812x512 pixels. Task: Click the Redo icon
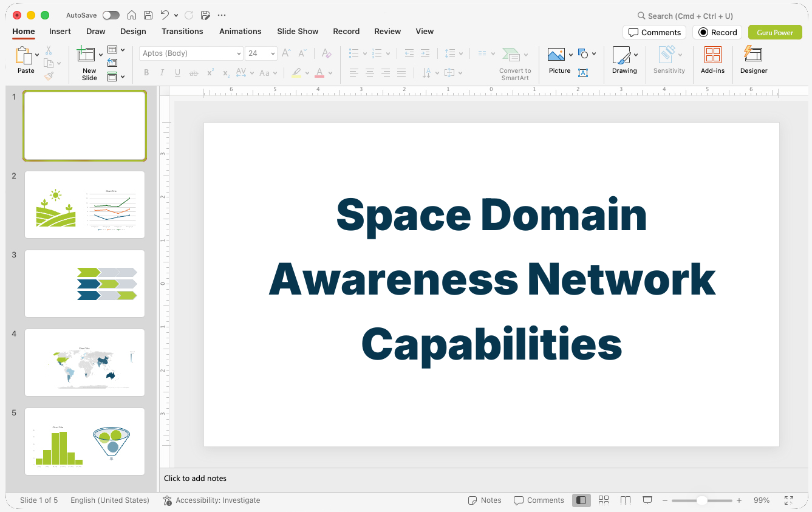pos(189,15)
